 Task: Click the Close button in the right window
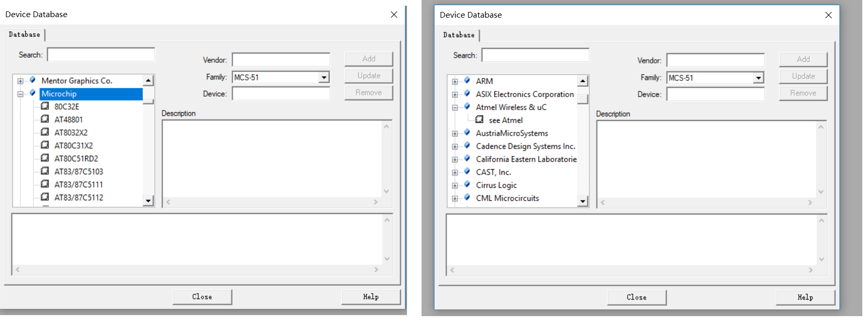click(637, 297)
